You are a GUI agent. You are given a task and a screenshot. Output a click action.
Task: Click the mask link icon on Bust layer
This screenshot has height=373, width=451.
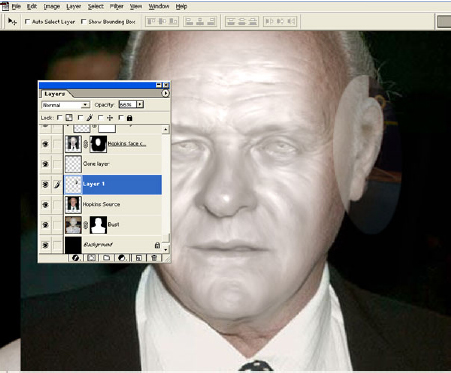(86, 225)
